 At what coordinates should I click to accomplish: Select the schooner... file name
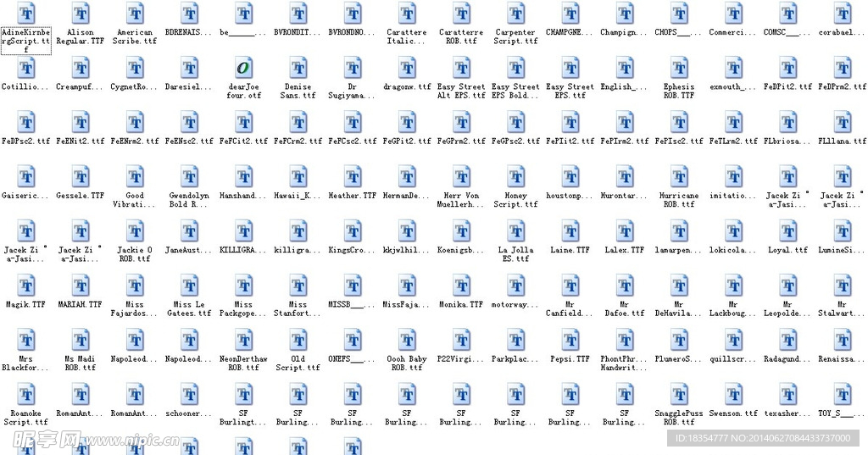[x=188, y=413]
